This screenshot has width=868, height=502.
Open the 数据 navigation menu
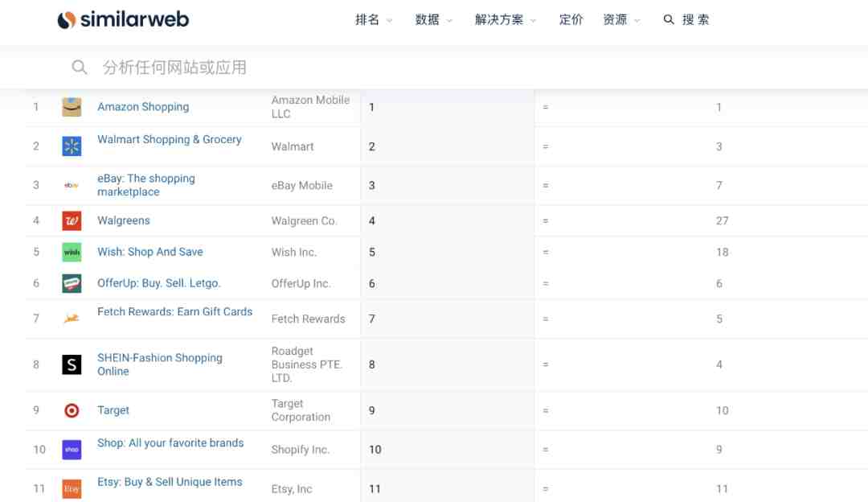[x=428, y=19]
